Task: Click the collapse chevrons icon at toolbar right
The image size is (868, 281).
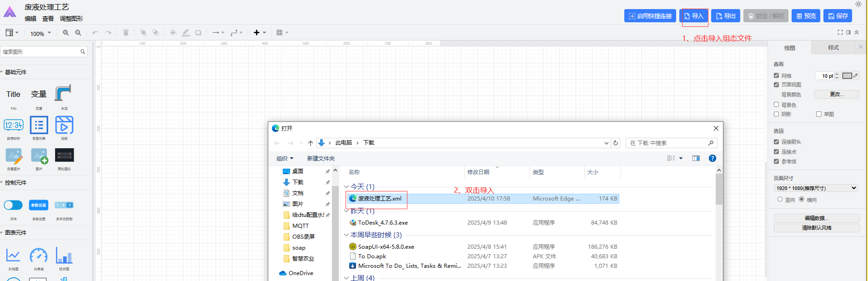Action: (x=857, y=32)
